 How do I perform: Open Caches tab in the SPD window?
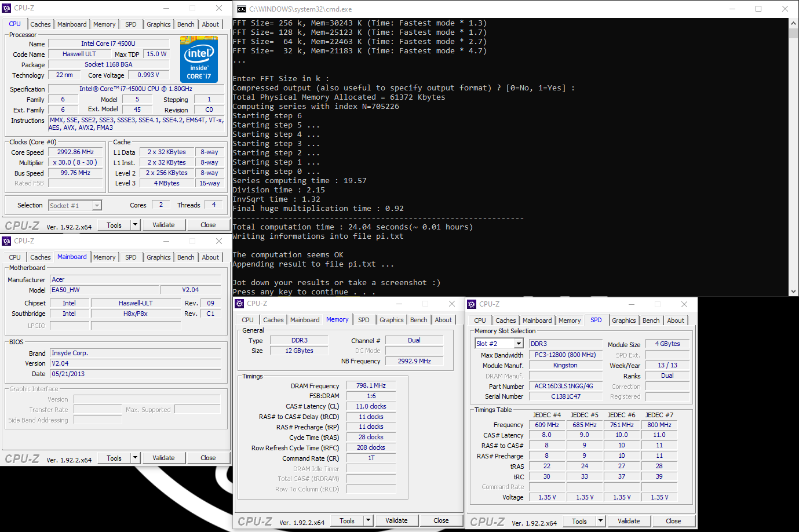506,320
